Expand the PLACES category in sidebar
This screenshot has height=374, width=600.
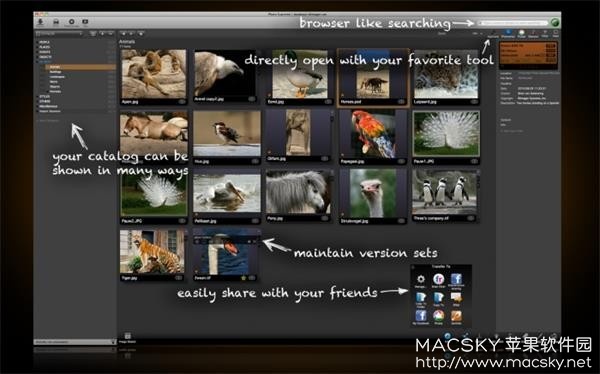(44, 47)
